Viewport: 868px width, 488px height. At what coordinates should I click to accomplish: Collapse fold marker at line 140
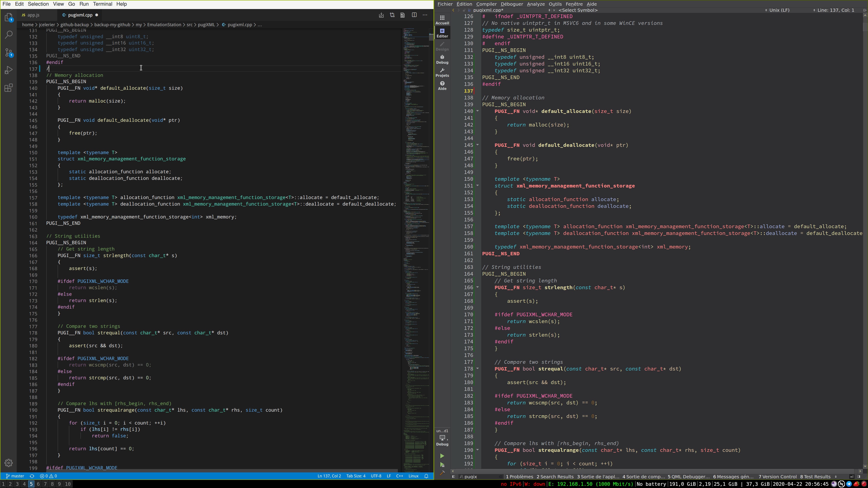coord(477,111)
